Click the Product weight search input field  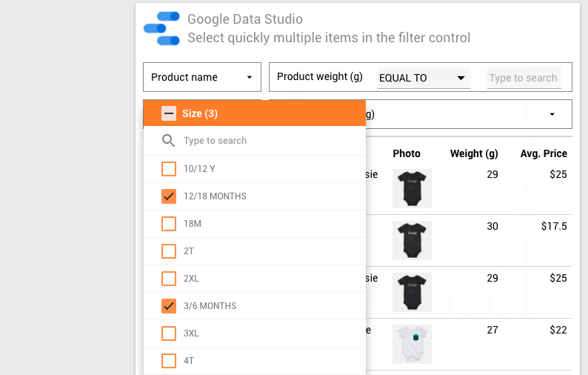[524, 78]
